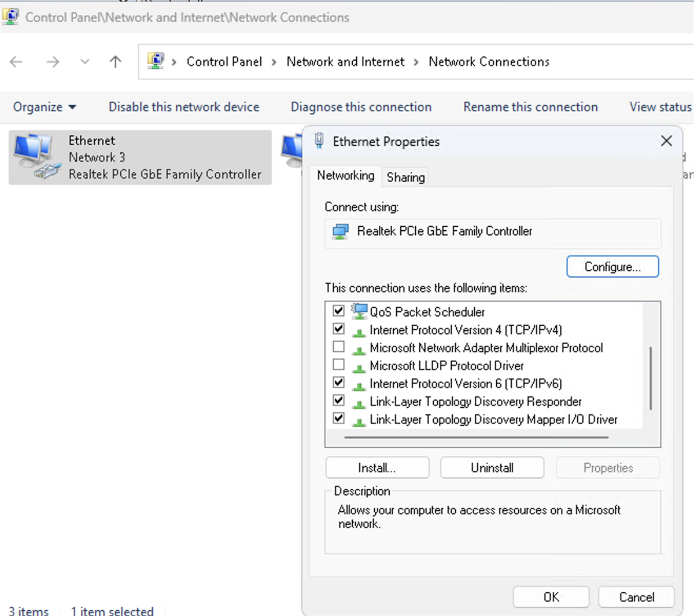Switch to the Sharing tab

pyautogui.click(x=405, y=177)
